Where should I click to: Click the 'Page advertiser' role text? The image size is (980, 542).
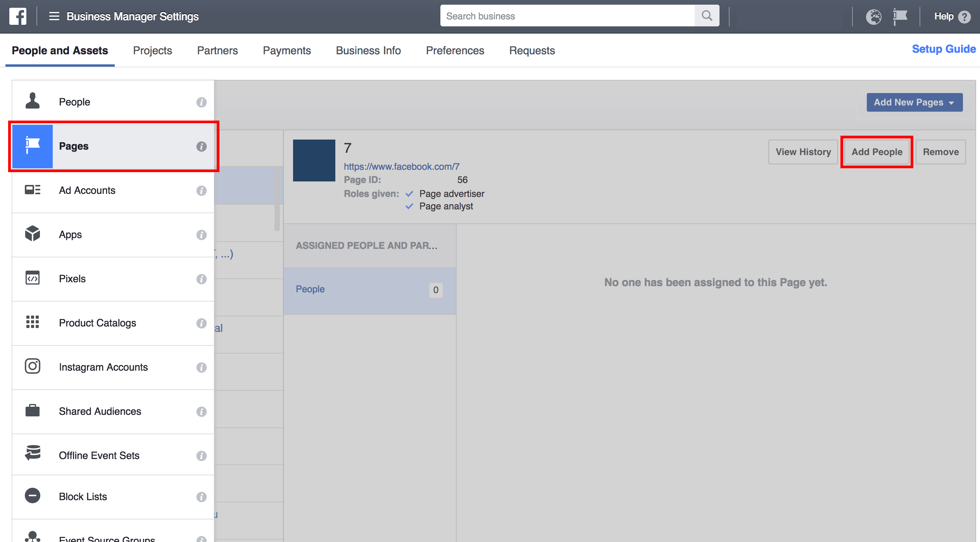[x=452, y=194]
